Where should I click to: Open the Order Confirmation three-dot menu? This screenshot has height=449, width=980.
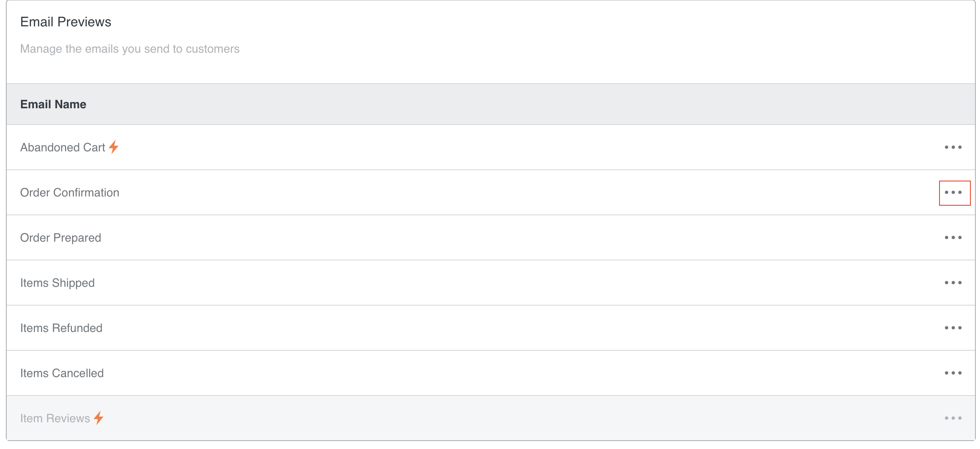954,193
